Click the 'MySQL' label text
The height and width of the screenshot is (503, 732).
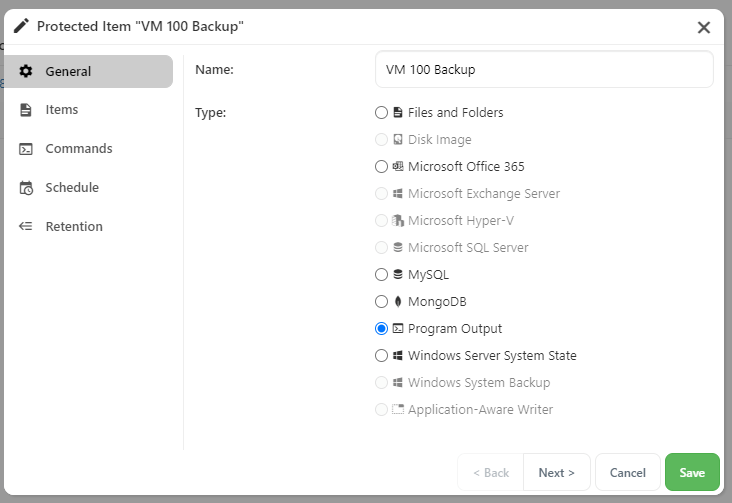click(428, 275)
